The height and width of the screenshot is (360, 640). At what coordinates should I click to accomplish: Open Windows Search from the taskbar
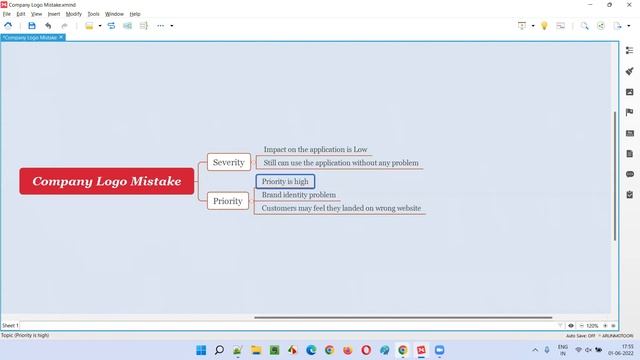coord(219,350)
